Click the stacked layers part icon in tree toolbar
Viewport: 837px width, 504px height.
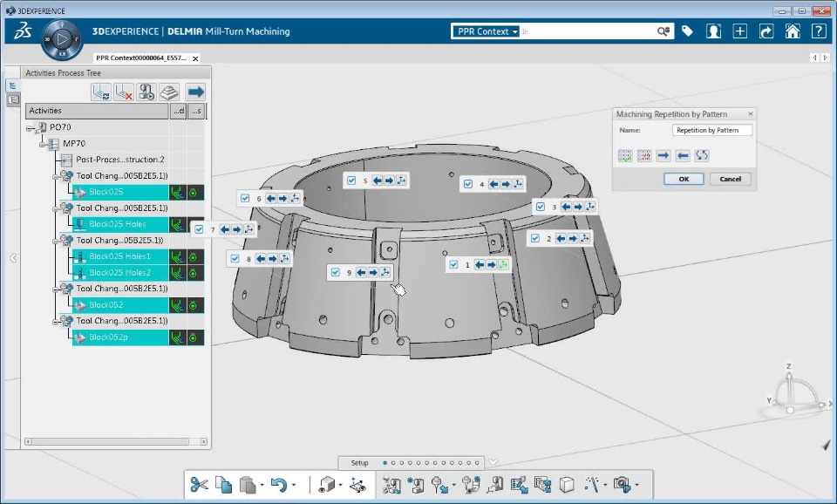(x=169, y=92)
